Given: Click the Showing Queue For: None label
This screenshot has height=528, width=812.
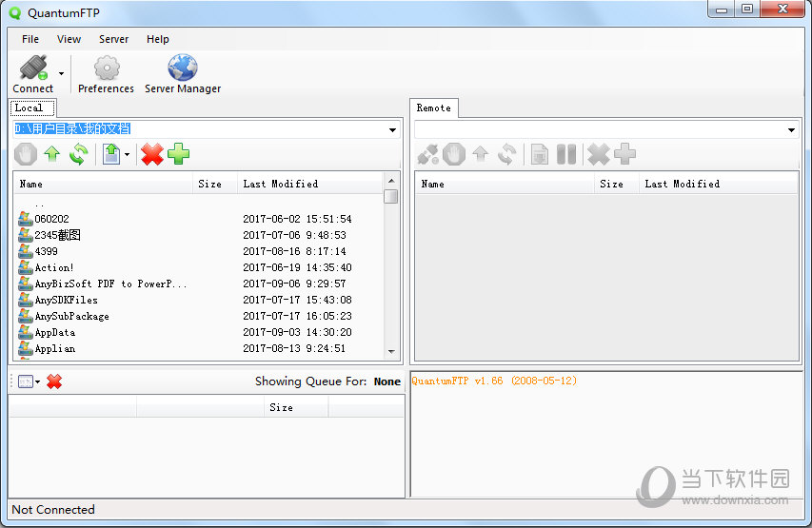Looking at the screenshot, I should (327, 381).
